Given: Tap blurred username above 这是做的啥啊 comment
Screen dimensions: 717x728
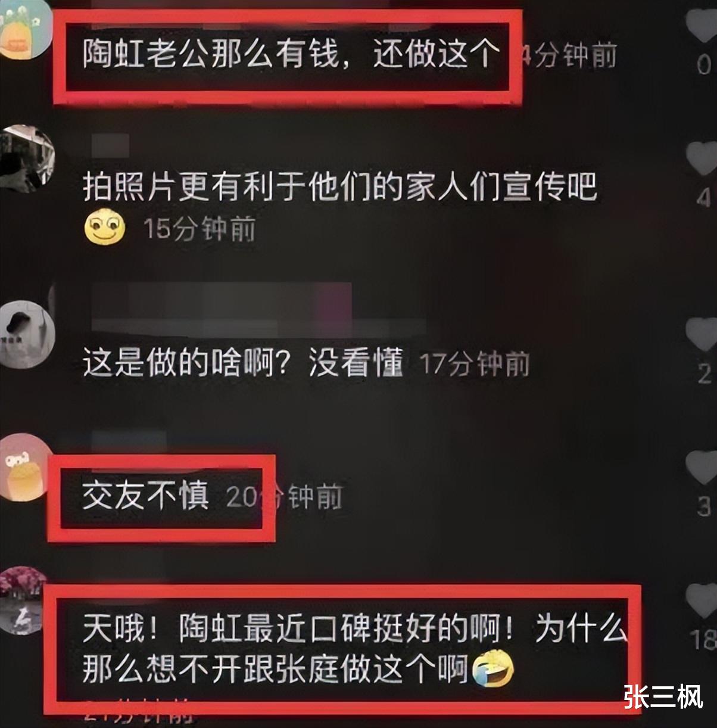Looking at the screenshot, I should click(260, 309).
